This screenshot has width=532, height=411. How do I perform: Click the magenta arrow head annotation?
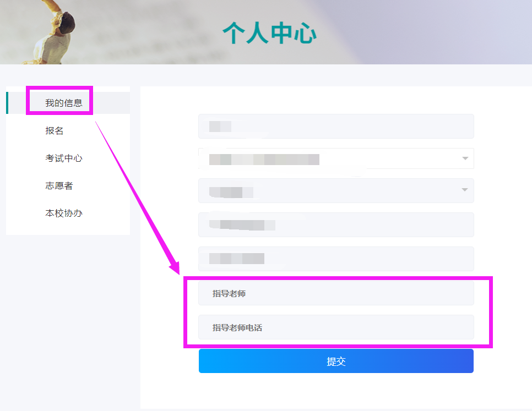[175, 268]
